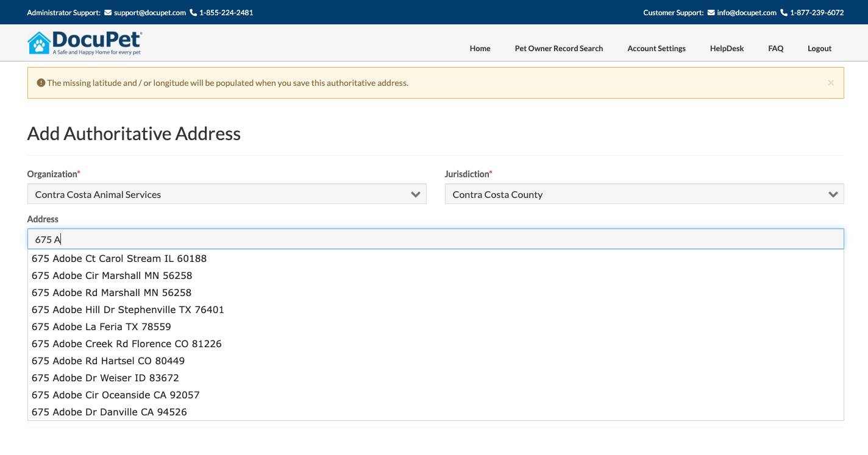Select 675 Adobe Hill Dr Stephenville TX
Screen dimensions: 868x455
click(x=436, y=309)
